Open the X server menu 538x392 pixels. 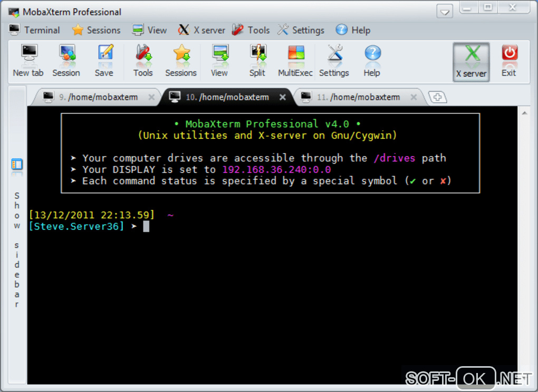[201, 30]
